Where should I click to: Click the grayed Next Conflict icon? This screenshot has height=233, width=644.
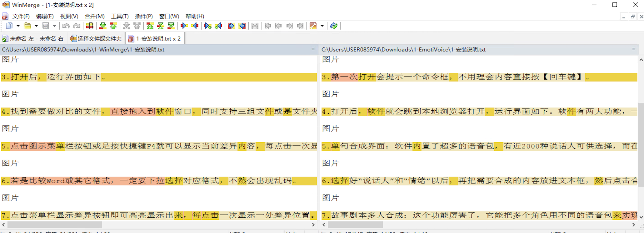click(x=126, y=26)
